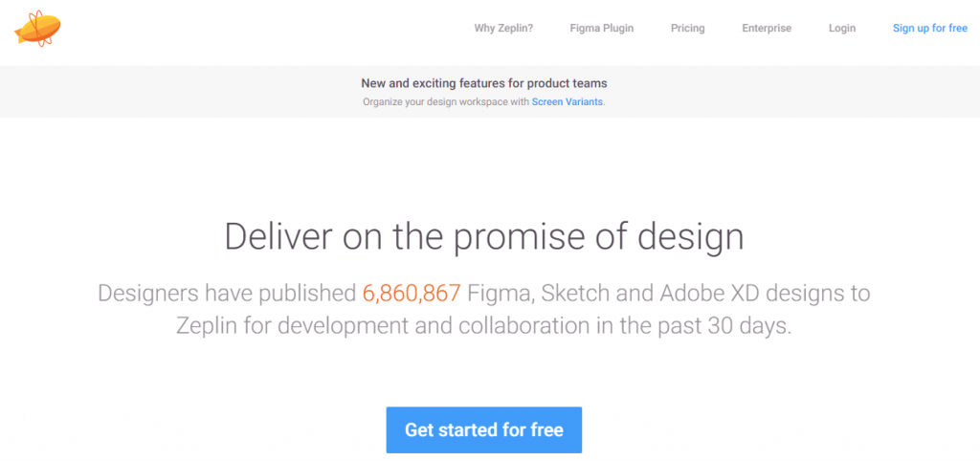Click the Zeplin blimp logo
This screenshot has width=980, height=461.
[x=37, y=28]
